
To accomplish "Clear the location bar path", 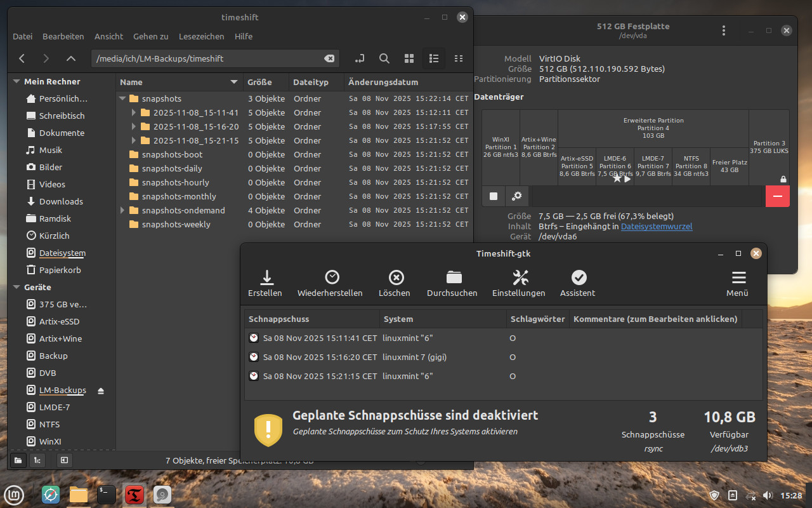I will [x=329, y=58].
